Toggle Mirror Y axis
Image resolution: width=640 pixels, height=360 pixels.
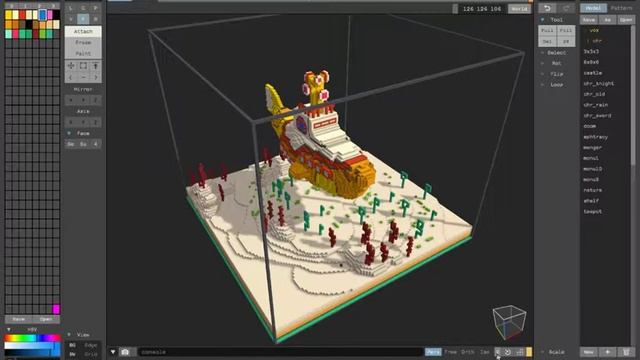83,100
